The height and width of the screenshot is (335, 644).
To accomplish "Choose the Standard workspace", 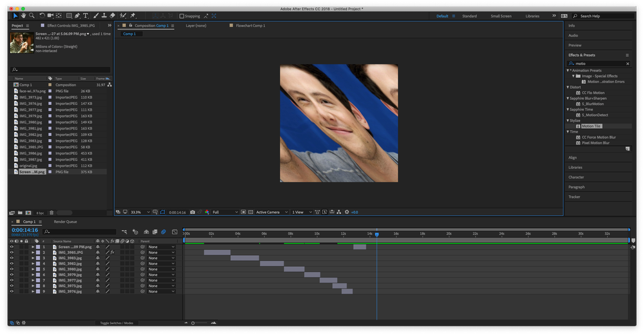I will [x=469, y=16].
